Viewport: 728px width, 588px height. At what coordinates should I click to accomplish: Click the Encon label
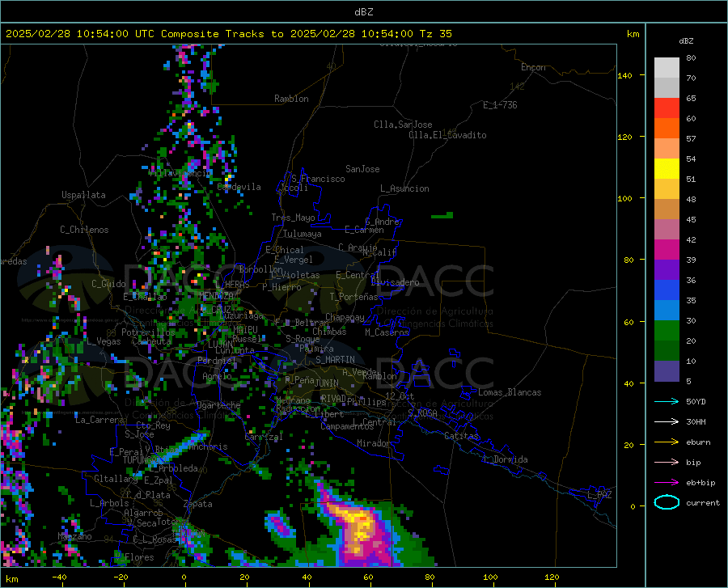533,67
